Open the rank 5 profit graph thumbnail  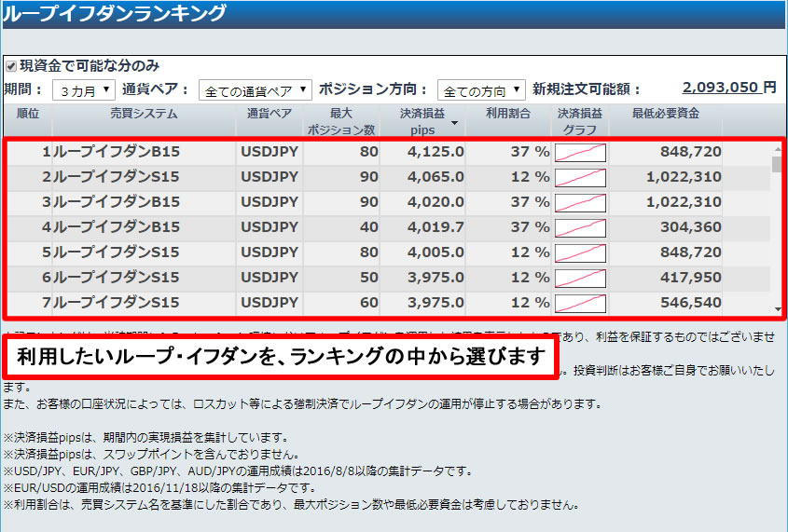click(580, 252)
